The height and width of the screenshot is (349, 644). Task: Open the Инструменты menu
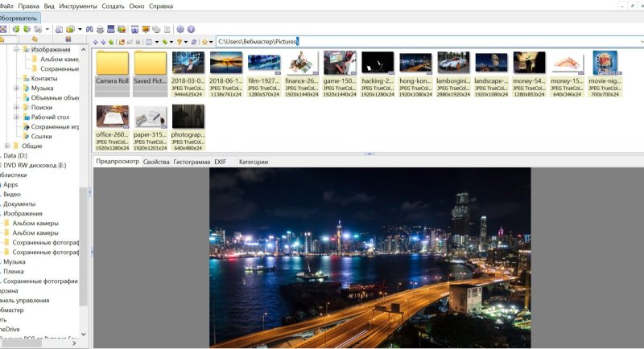point(78,6)
